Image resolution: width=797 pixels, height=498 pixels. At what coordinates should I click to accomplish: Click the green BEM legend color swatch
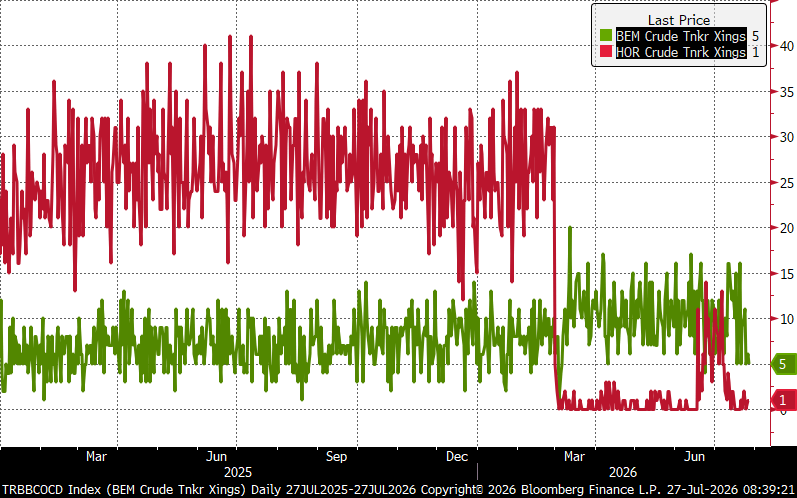[605, 36]
